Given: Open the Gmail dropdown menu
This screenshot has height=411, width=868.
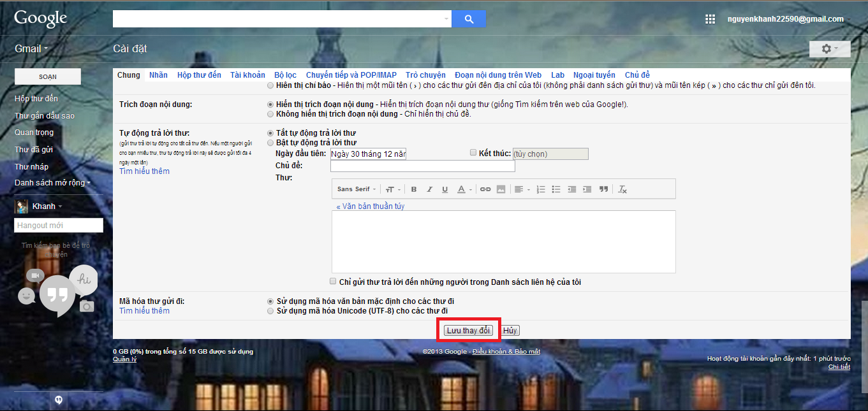Looking at the screenshot, I should [x=31, y=49].
